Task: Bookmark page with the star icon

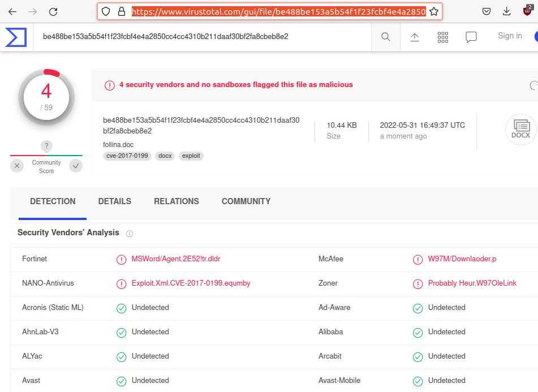Action: 434,12
